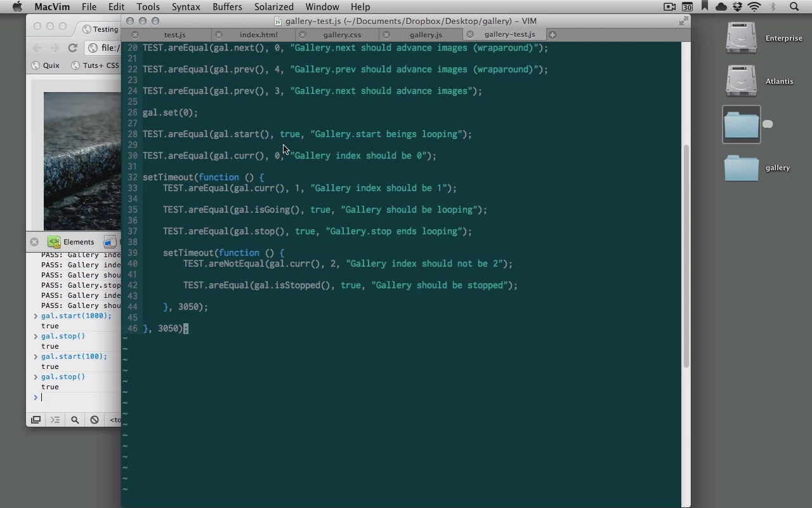Click the browser forward arrow
This screenshot has width=812, height=508.
55,48
